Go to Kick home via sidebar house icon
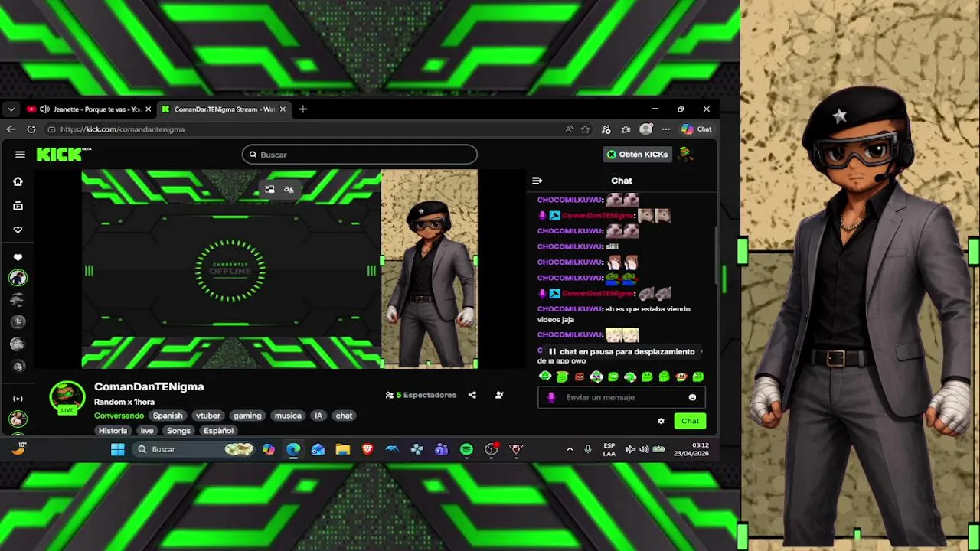The height and width of the screenshot is (551, 980). [18, 181]
